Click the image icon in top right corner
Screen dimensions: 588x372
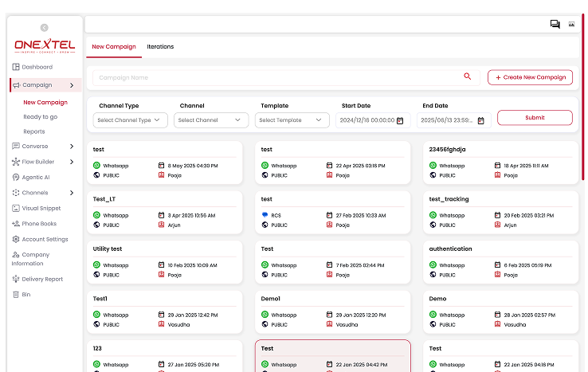[x=571, y=24]
